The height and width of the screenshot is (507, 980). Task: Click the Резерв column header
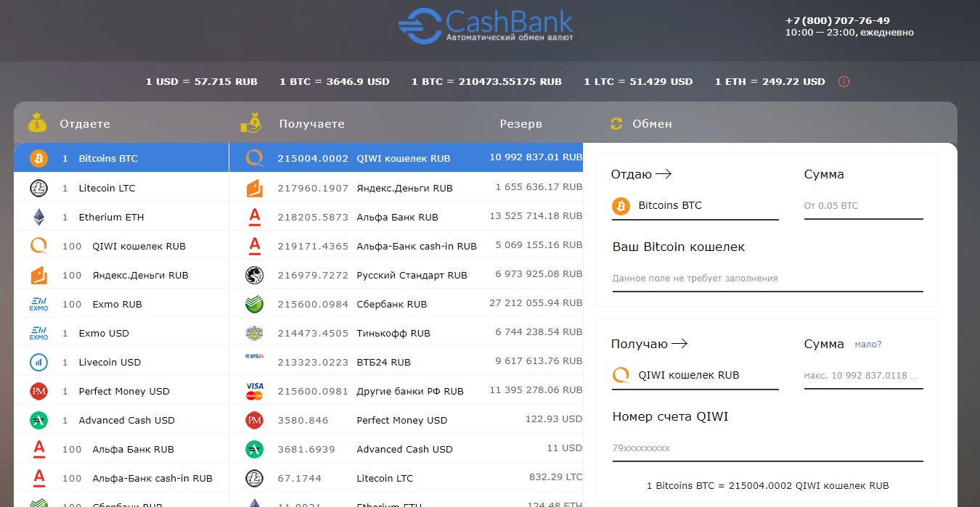coord(520,124)
